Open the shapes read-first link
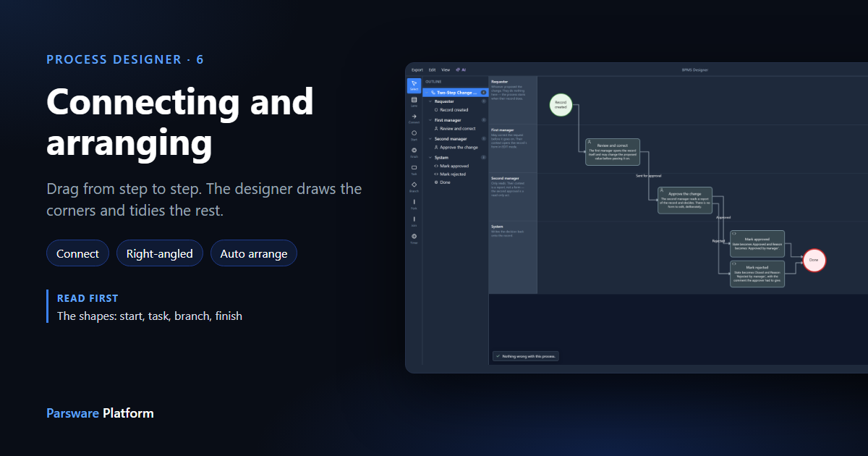Image resolution: width=868 pixels, height=456 pixels. tap(150, 316)
